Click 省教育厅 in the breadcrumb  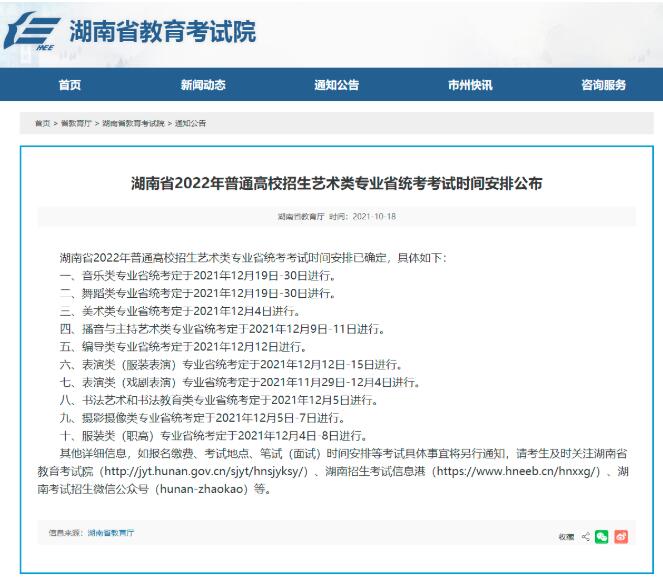pos(76,123)
